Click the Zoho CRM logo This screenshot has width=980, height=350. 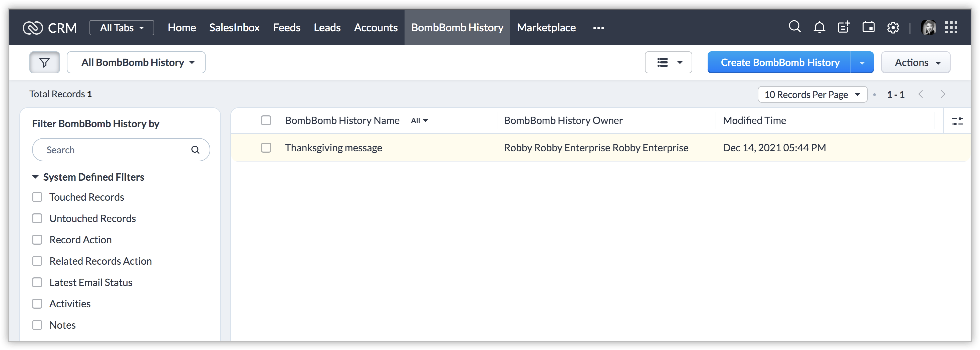(49, 28)
